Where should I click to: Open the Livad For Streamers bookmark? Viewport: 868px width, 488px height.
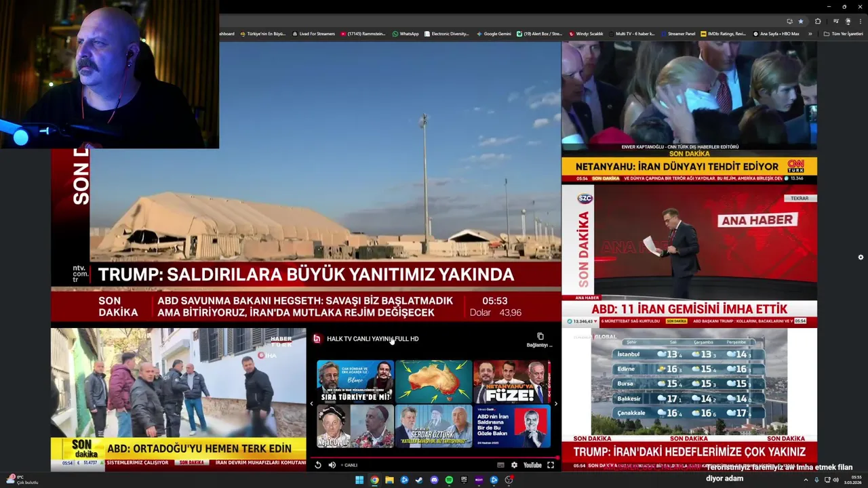313,33
